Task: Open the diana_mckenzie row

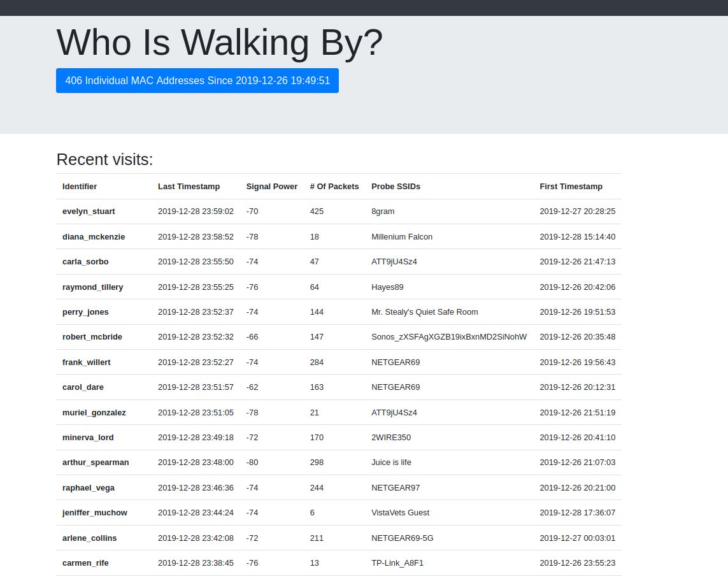Action: (x=338, y=236)
